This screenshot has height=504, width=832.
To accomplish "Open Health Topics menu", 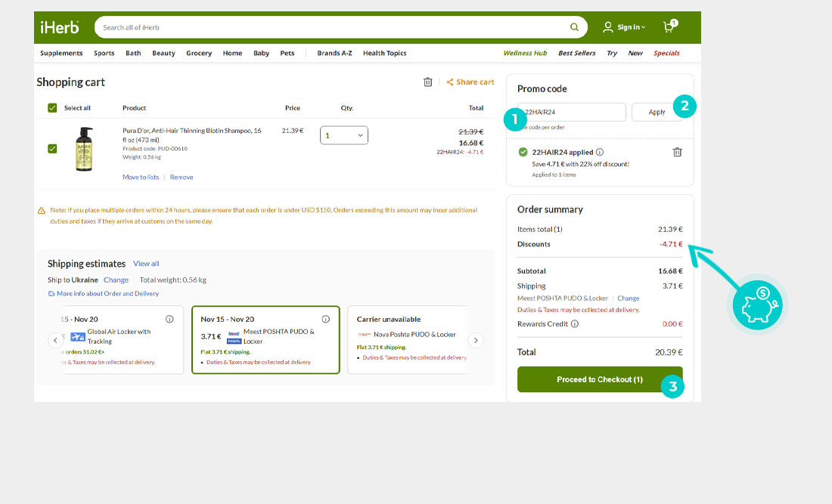I will point(385,53).
